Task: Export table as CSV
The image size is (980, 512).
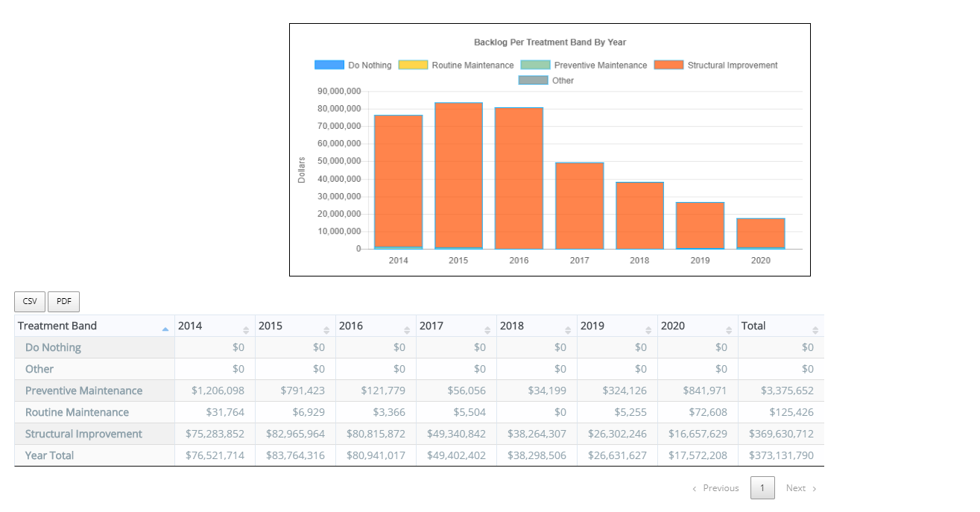Action: 30,302
